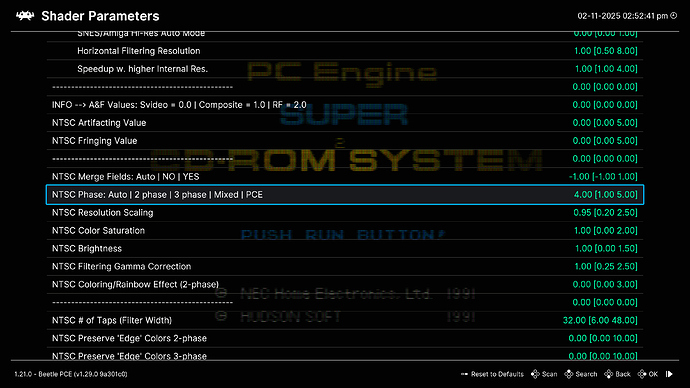This screenshot has height=388, width=690.
Task: Click value -1.00 [-1.00 1.00]
Action: point(603,177)
